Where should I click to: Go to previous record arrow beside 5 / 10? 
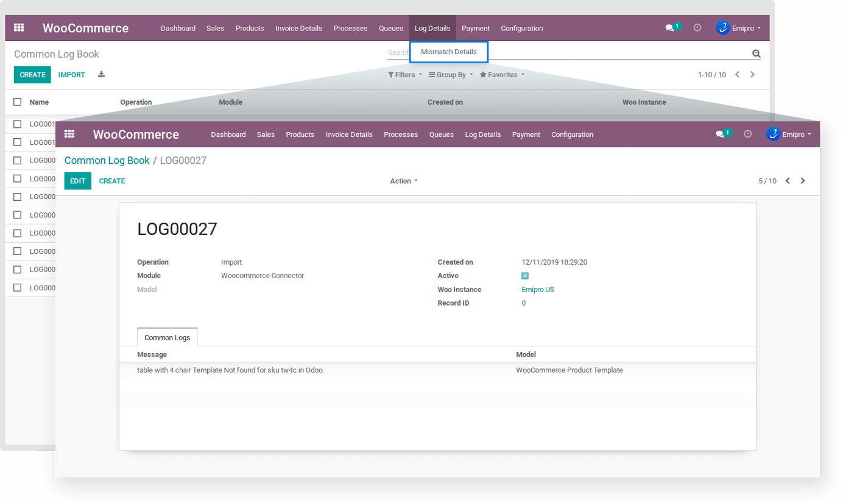[788, 181]
